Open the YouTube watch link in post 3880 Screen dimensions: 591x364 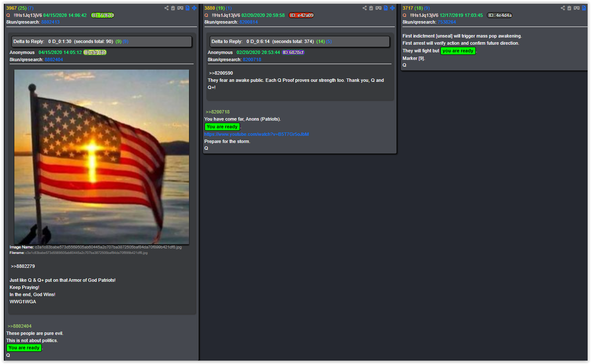(x=256, y=134)
